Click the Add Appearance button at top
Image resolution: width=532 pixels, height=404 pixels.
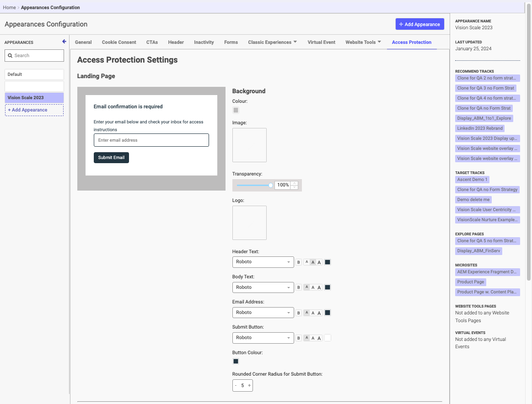(419, 24)
